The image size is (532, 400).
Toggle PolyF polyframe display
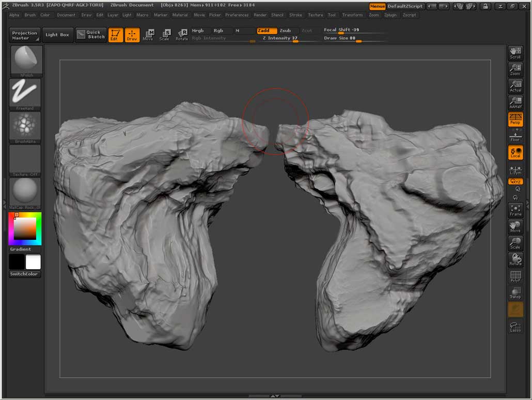pos(515,276)
